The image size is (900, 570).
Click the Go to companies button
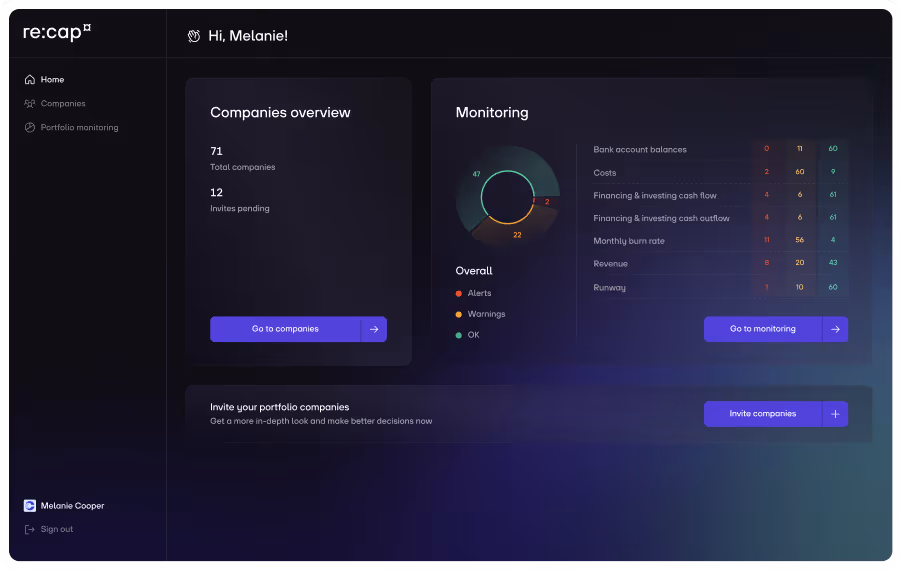pos(298,329)
